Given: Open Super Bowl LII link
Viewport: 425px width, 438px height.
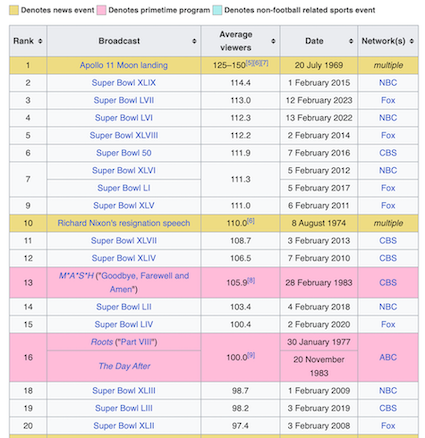Looking at the screenshot, I should pyautogui.click(x=124, y=307).
